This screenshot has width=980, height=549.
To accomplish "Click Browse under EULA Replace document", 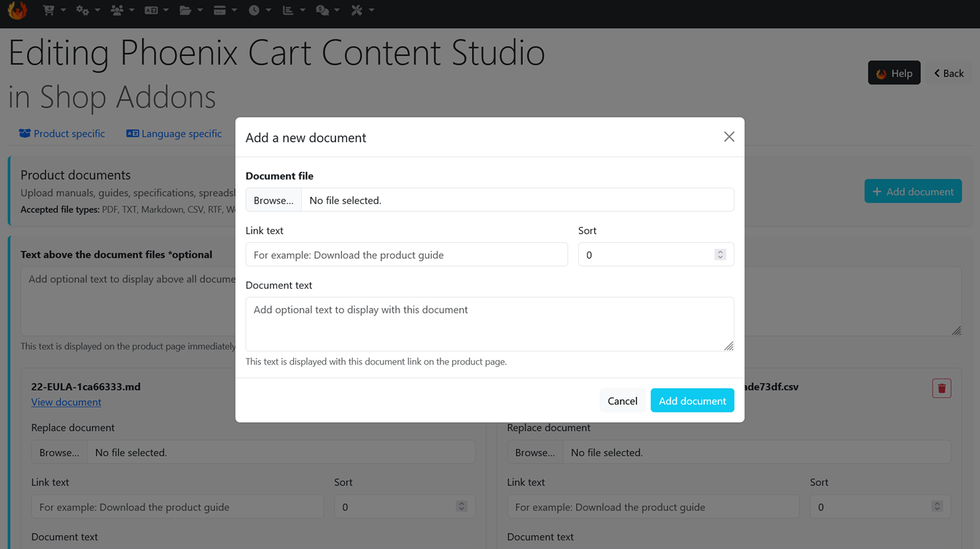I will [59, 452].
